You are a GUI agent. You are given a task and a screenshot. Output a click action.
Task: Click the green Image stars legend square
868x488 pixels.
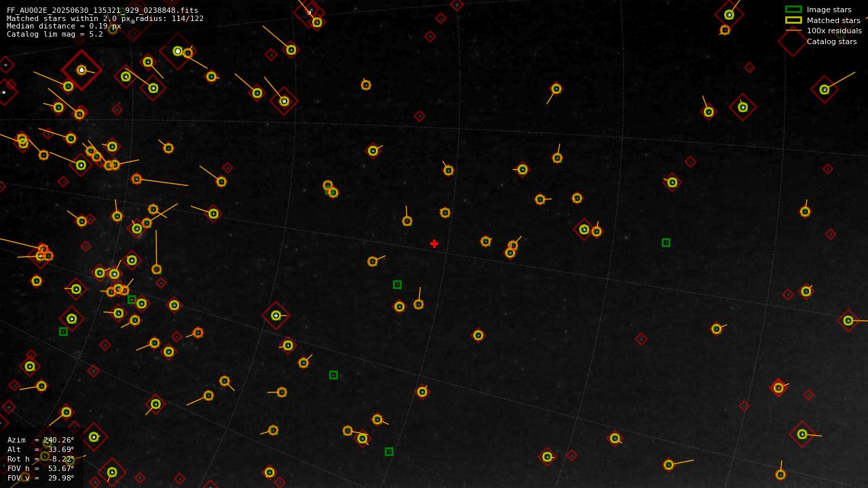[793, 10]
